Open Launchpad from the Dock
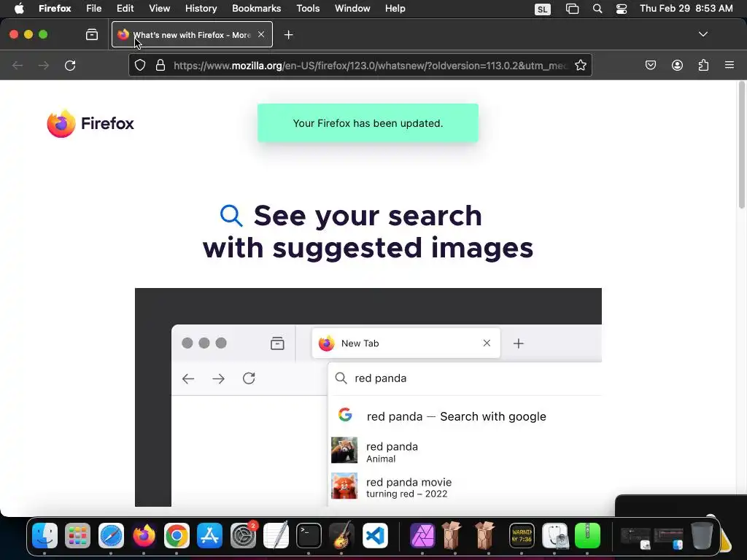Viewport: 747px width, 560px height. point(77,536)
